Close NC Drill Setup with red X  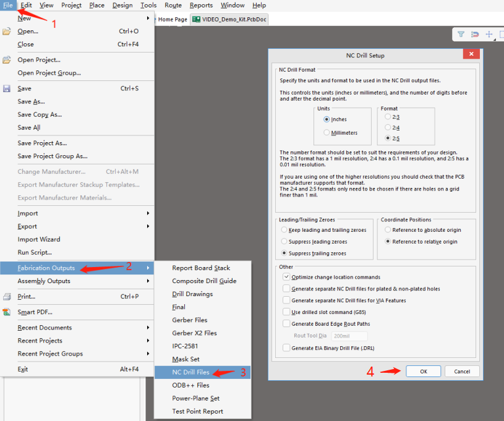(471, 55)
